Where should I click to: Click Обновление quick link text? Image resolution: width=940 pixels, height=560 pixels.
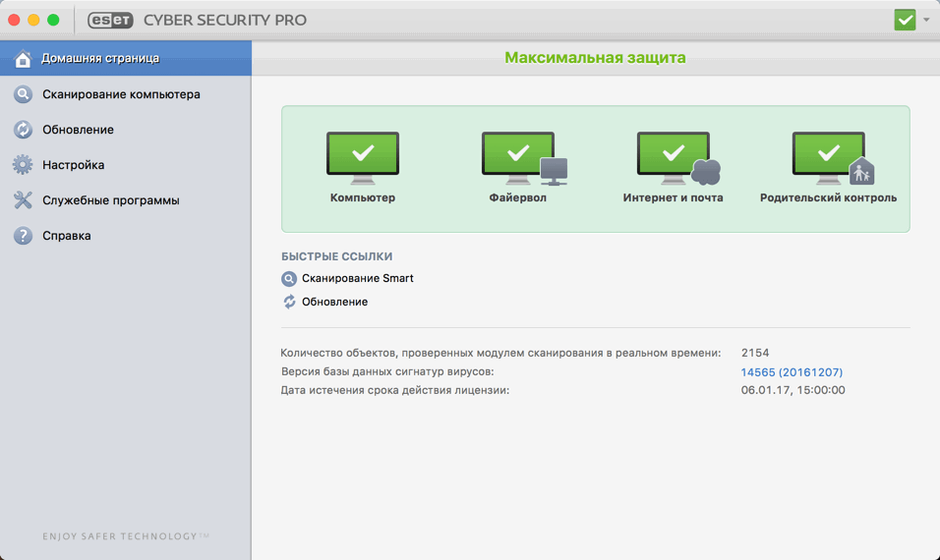[334, 302]
